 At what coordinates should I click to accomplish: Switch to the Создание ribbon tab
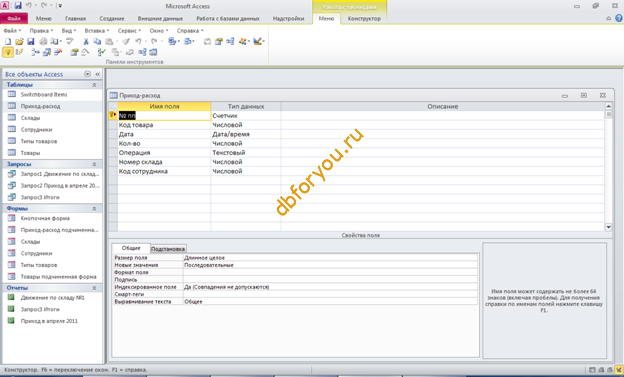[x=112, y=18]
